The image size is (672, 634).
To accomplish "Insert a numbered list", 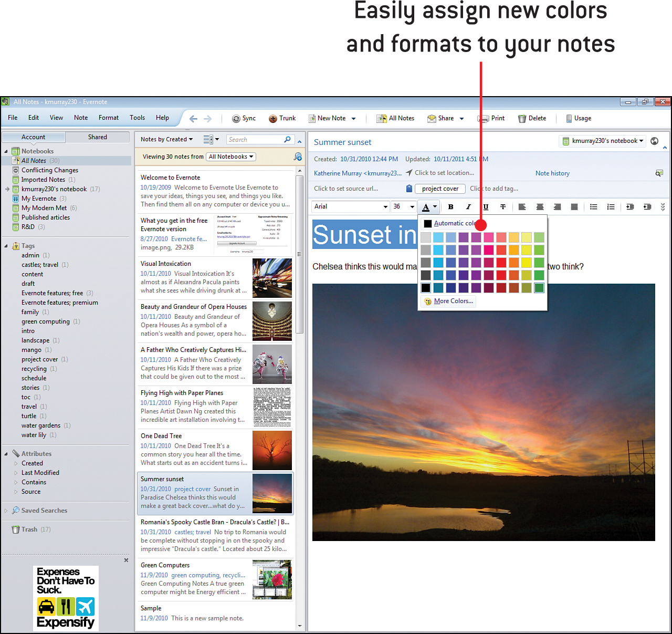I will [x=611, y=207].
